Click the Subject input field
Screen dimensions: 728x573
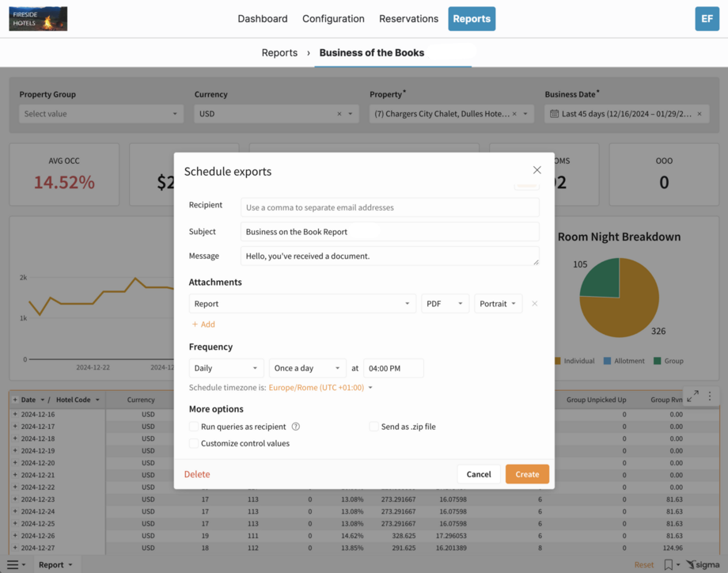(390, 231)
